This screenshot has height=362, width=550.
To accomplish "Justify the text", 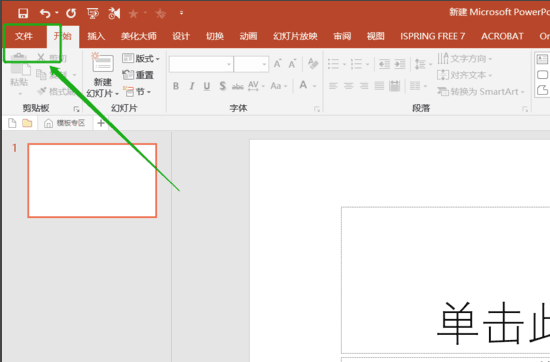I will (379, 86).
